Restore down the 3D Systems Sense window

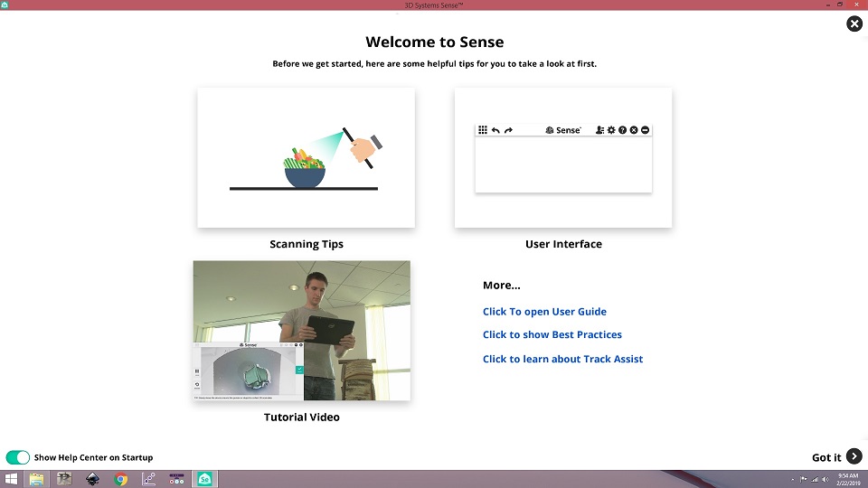(x=840, y=5)
